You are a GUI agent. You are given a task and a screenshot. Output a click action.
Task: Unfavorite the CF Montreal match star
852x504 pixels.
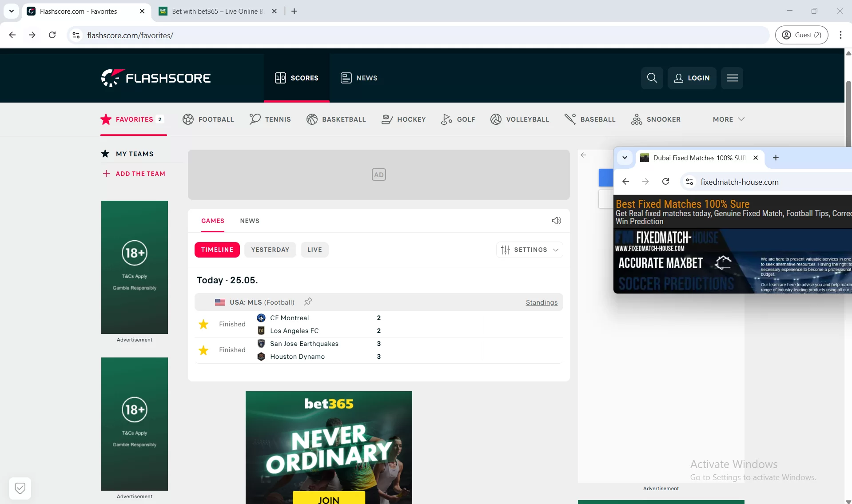click(203, 324)
